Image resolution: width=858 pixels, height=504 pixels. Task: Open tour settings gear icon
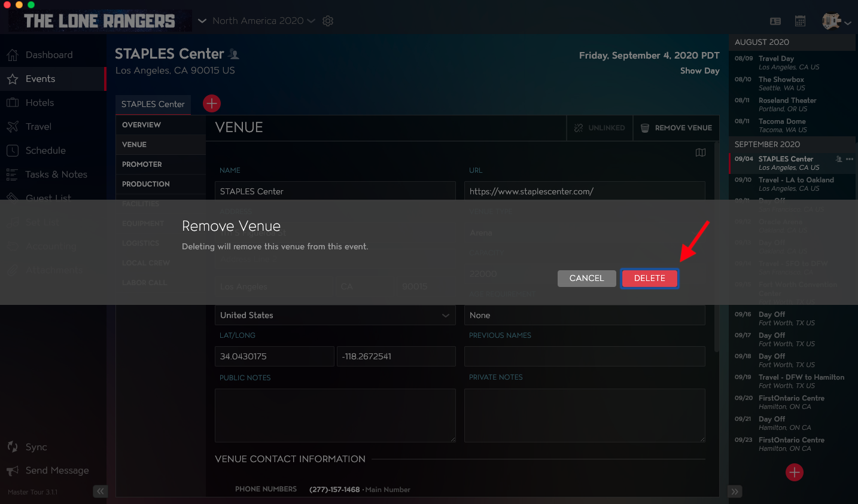point(328,21)
